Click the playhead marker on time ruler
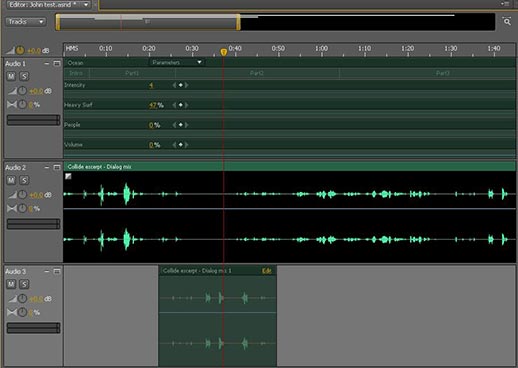The width and height of the screenshot is (518, 368). pyautogui.click(x=224, y=52)
